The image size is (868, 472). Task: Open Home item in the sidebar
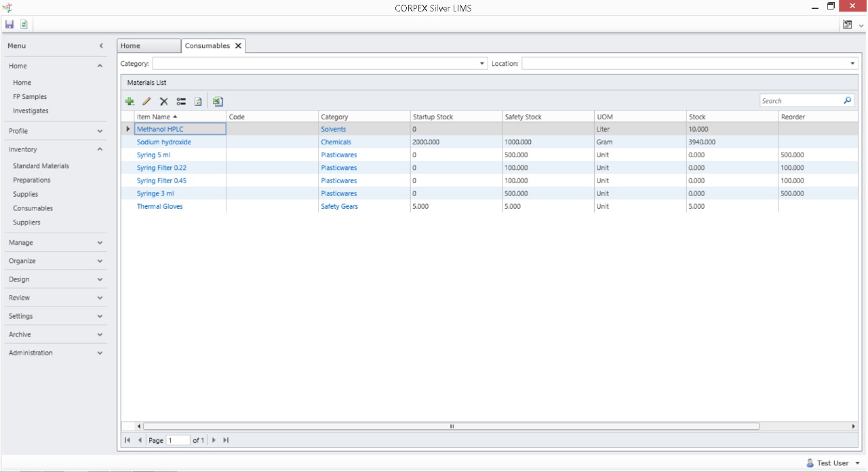click(x=22, y=83)
